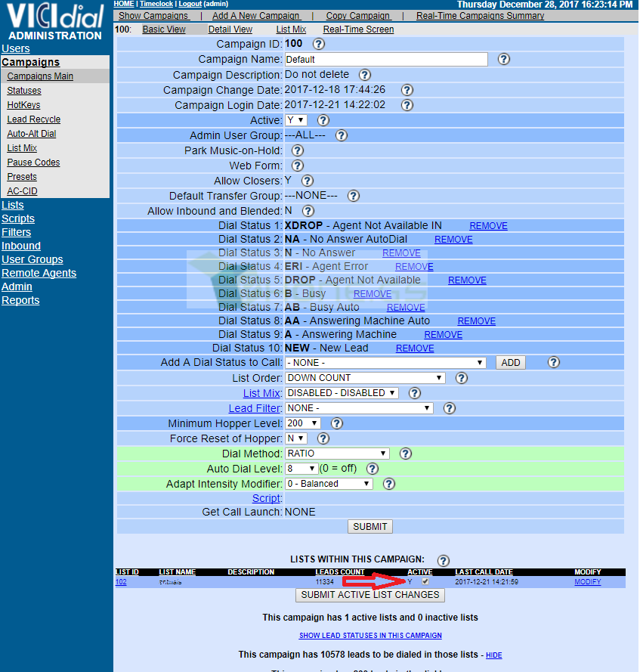Open Real-Time Screen tab

pos(358,29)
